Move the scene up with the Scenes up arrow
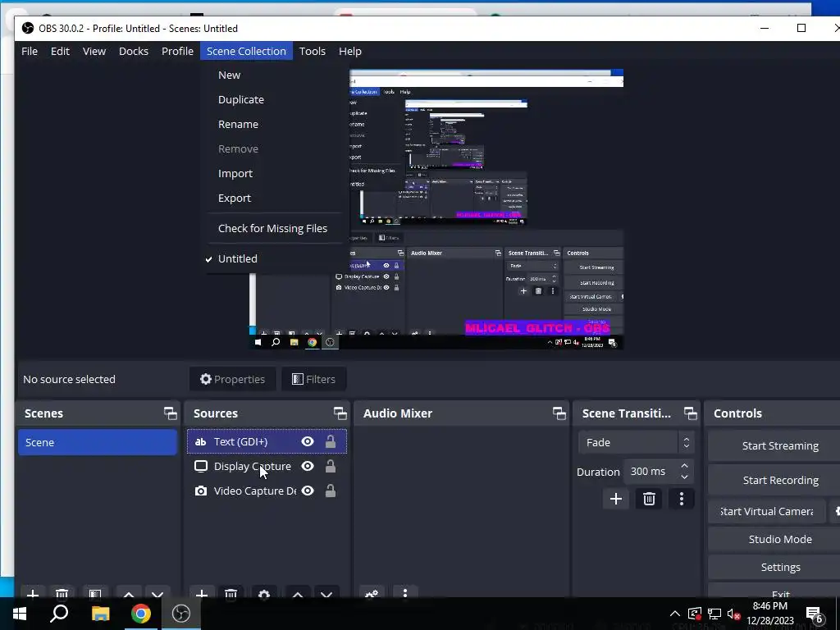840x630 pixels. (129, 594)
